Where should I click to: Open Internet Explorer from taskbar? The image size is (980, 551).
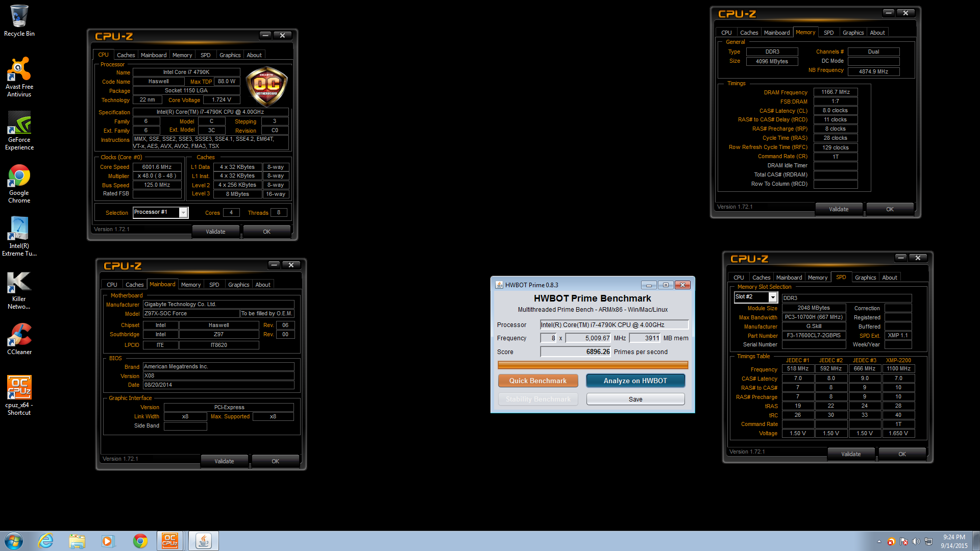coord(46,541)
